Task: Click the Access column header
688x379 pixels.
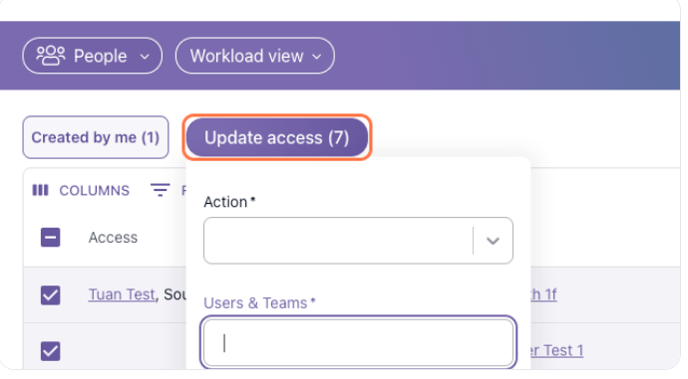Action: 113,237
